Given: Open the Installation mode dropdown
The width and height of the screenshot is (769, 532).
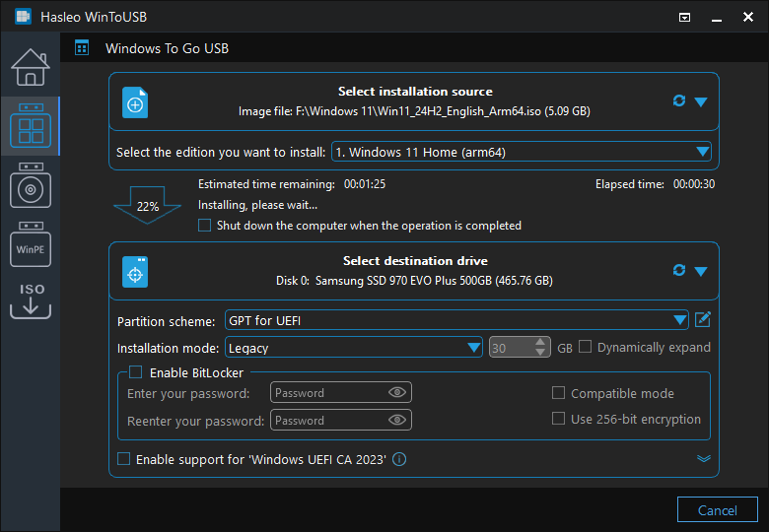Looking at the screenshot, I should (x=354, y=348).
